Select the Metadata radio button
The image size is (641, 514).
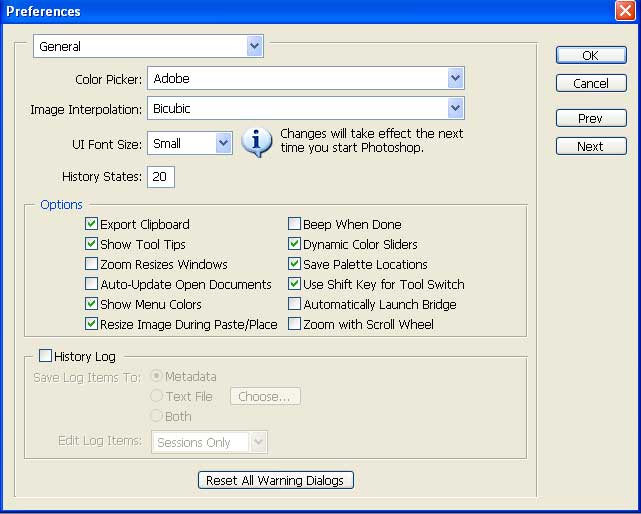[x=157, y=376]
